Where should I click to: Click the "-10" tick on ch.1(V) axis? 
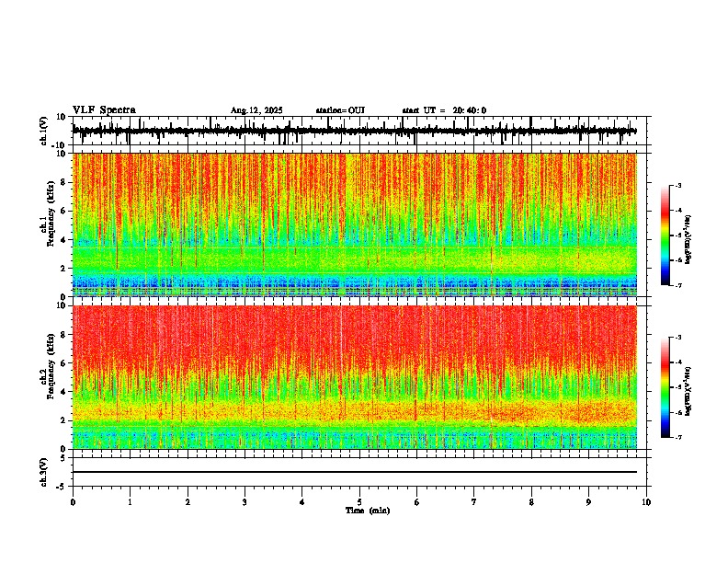(x=59, y=146)
